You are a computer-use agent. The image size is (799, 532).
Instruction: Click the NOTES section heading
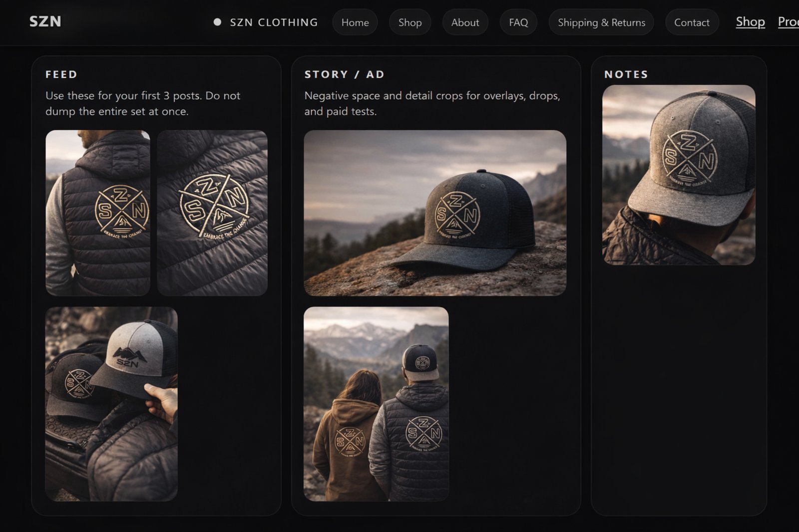(626, 74)
